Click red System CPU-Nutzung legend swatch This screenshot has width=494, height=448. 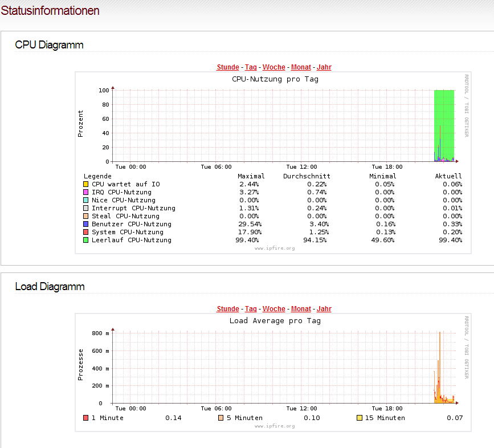85,232
